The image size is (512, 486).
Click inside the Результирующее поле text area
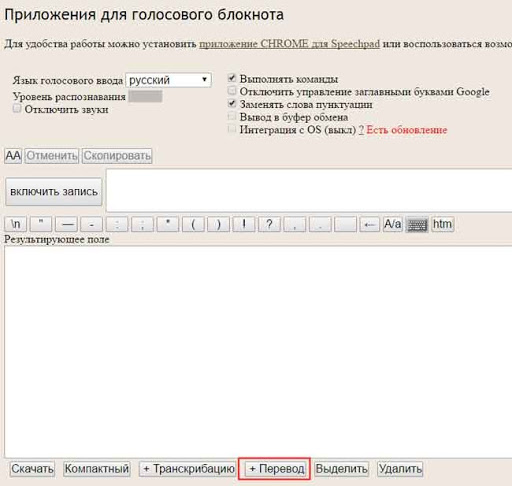(x=258, y=352)
